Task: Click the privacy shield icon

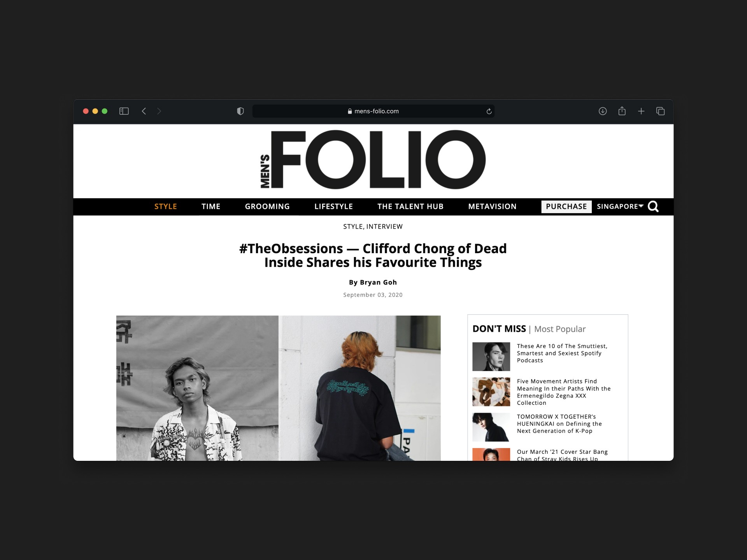Action: [x=240, y=111]
